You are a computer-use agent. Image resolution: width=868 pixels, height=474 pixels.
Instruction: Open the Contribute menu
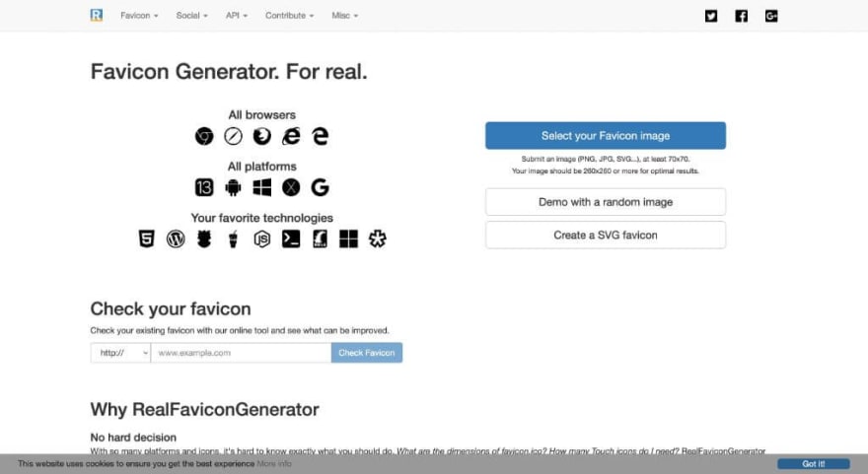tap(290, 16)
